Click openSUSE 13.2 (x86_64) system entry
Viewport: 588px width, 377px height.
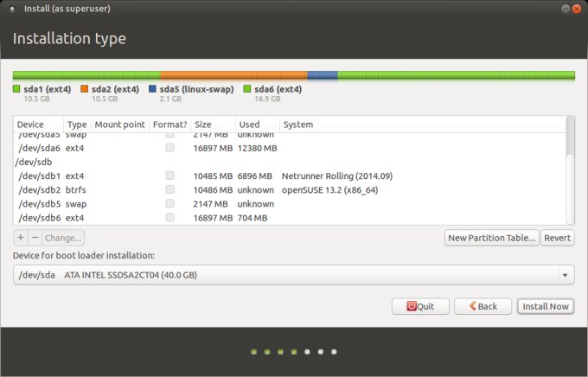click(x=329, y=190)
